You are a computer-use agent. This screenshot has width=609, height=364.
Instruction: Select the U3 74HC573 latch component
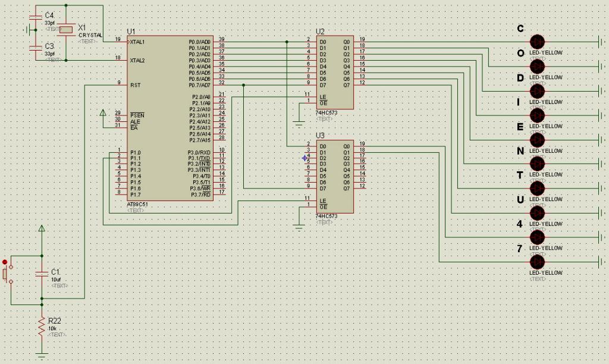(335, 177)
